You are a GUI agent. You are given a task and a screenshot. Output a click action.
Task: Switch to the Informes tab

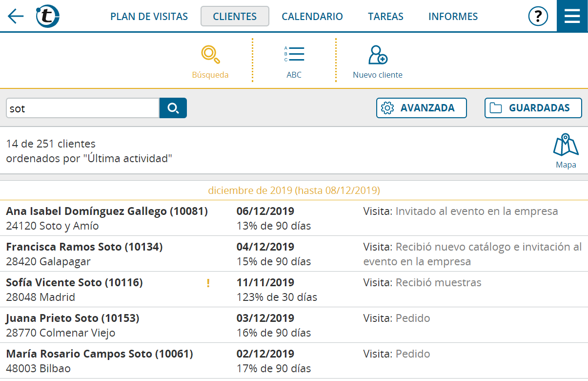[x=453, y=16]
